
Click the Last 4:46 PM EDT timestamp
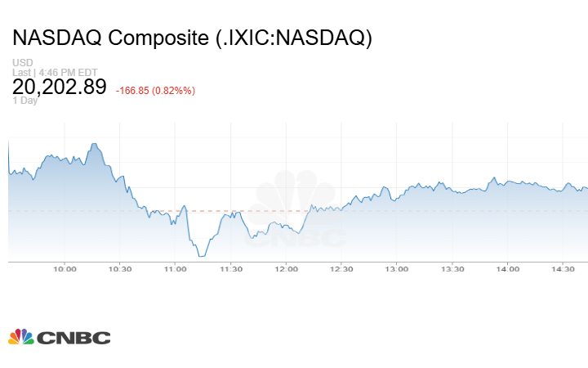54,73
